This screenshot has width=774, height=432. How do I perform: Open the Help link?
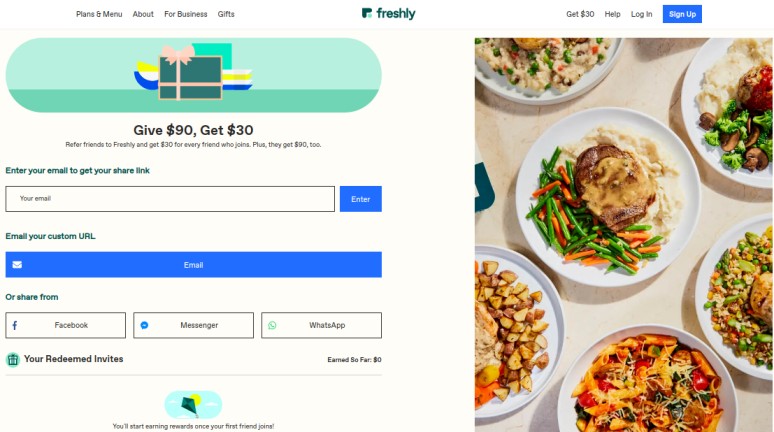[613, 14]
